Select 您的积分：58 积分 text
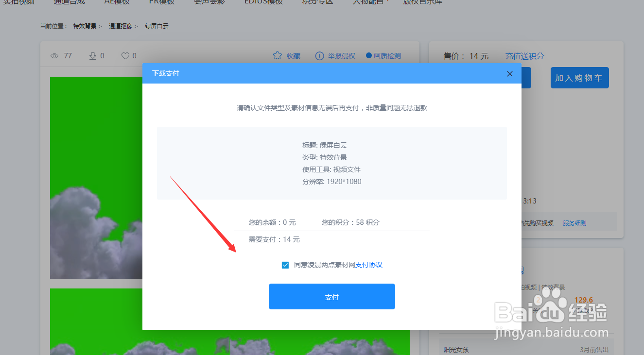 [x=350, y=222]
